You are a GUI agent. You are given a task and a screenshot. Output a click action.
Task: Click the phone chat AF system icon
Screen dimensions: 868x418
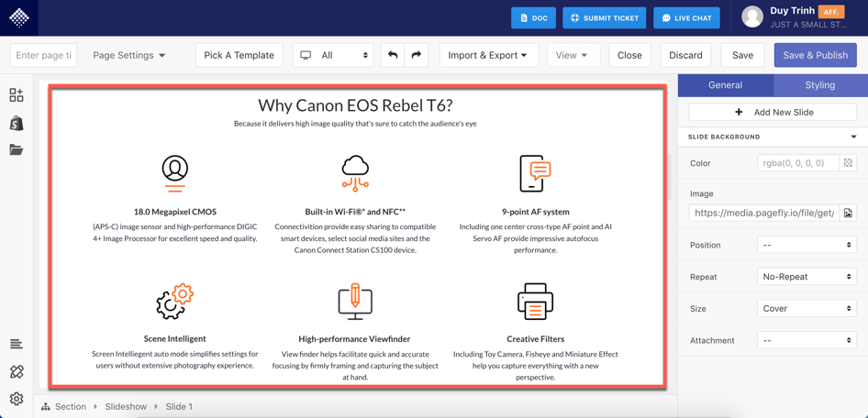point(535,173)
